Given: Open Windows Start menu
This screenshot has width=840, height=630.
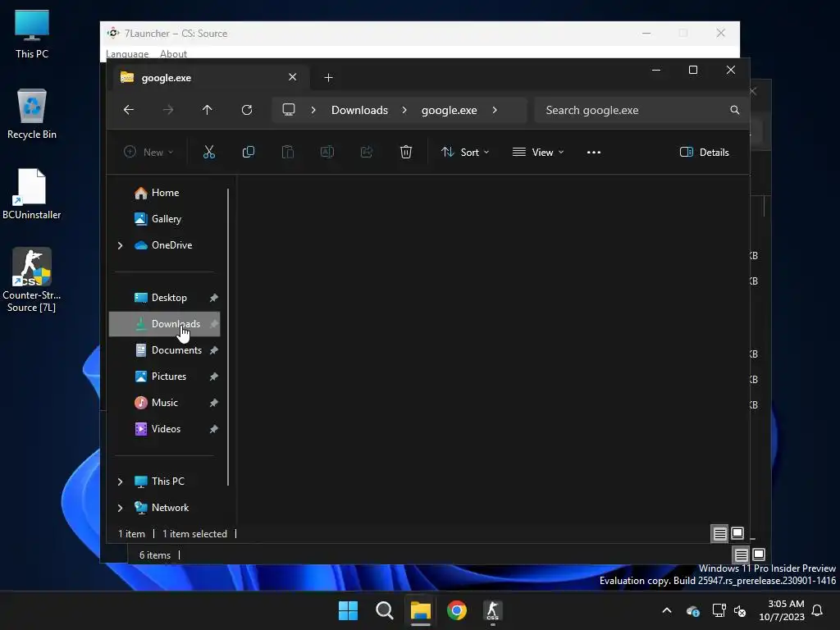Looking at the screenshot, I should coord(348,610).
